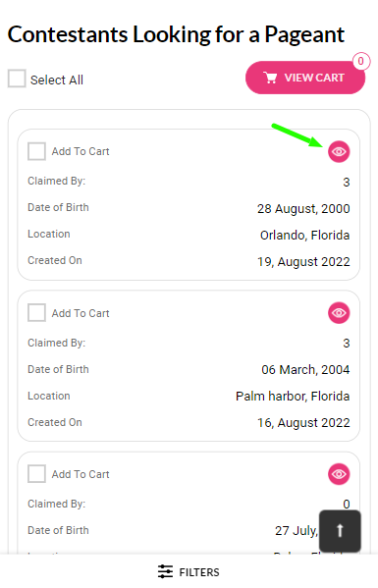This screenshot has height=588, width=378.
Task: Tick Add To Cart on third contestant card
Action: tap(36, 474)
